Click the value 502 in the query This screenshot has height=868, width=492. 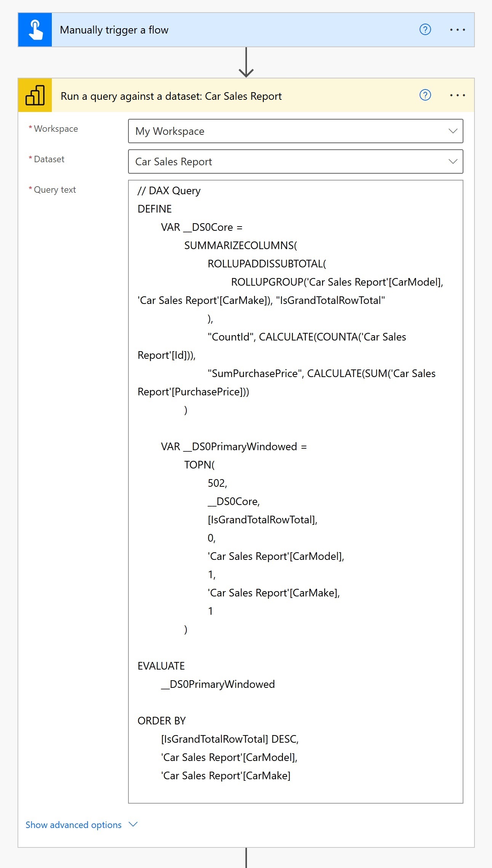pos(217,483)
